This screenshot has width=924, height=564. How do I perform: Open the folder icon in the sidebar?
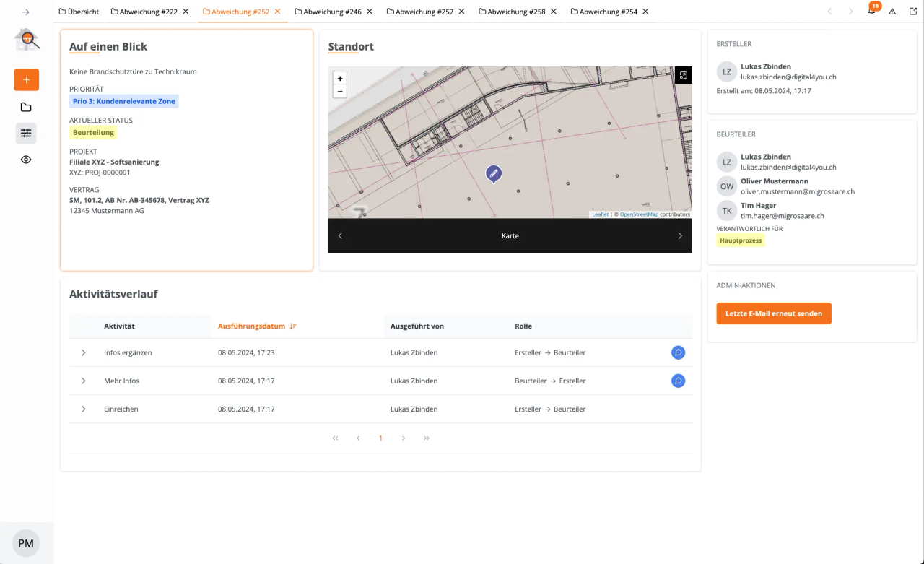click(26, 108)
